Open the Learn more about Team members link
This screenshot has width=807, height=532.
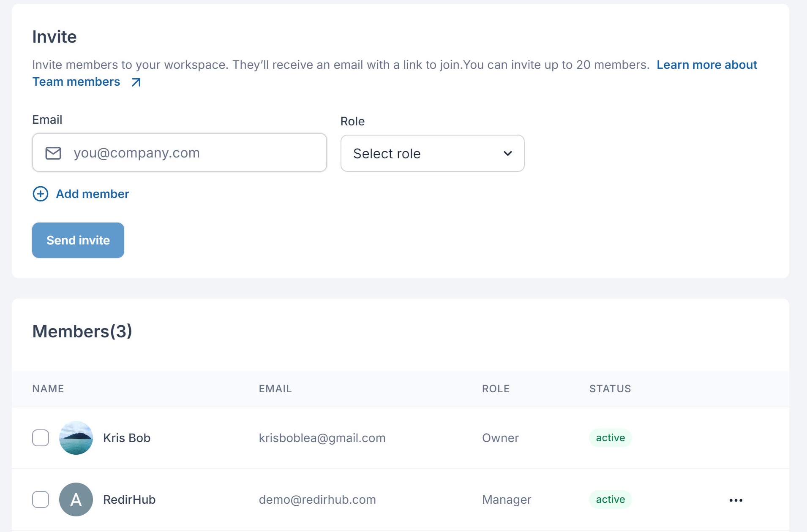[x=707, y=65]
